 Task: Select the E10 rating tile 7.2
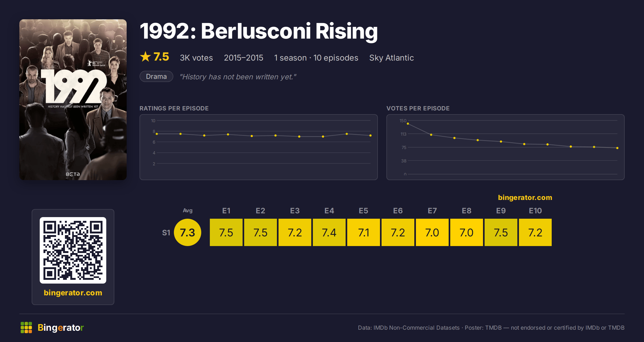pos(535,232)
